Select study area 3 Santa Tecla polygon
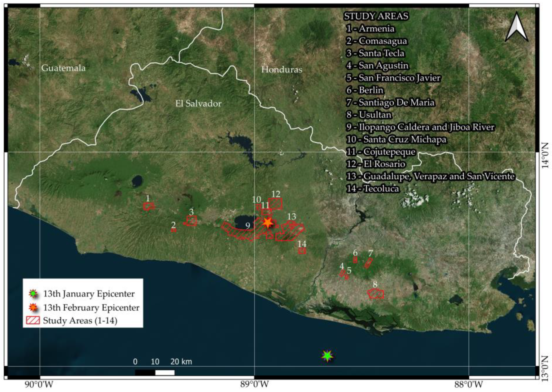The width and height of the screenshot is (552, 392). tap(192, 221)
